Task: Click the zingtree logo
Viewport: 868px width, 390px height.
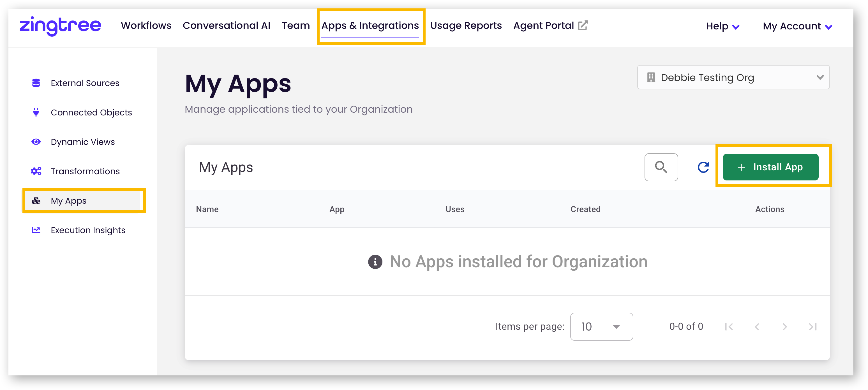Action: (x=60, y=25)
